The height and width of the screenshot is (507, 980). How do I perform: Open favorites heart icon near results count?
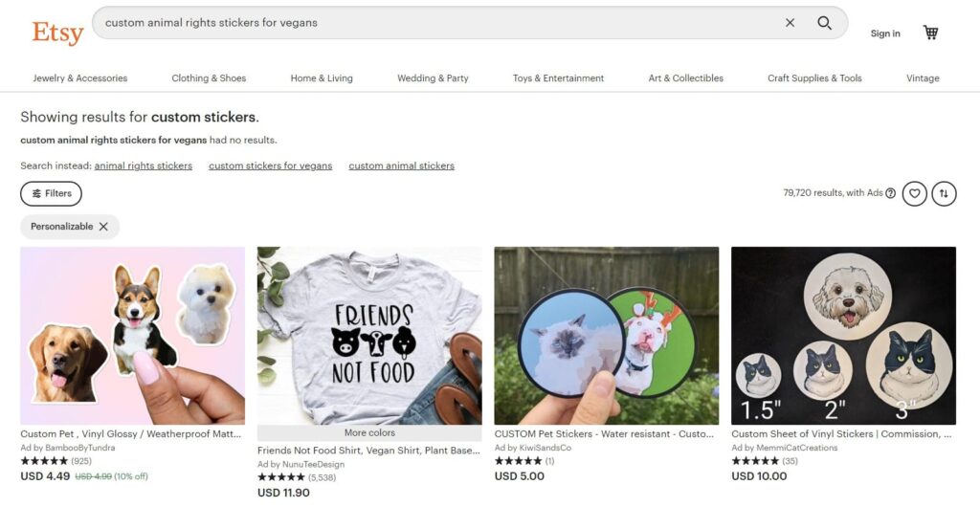pos(915,193)
